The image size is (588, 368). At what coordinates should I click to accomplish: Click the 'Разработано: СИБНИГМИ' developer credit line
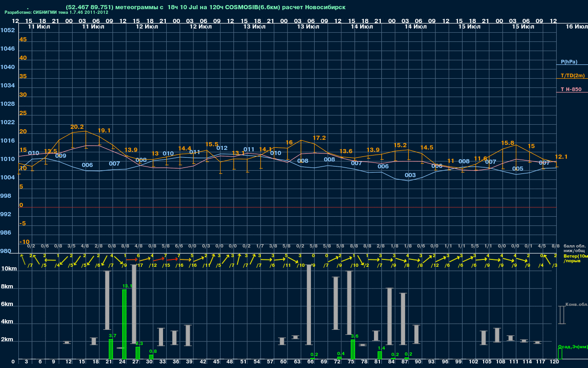57,12
